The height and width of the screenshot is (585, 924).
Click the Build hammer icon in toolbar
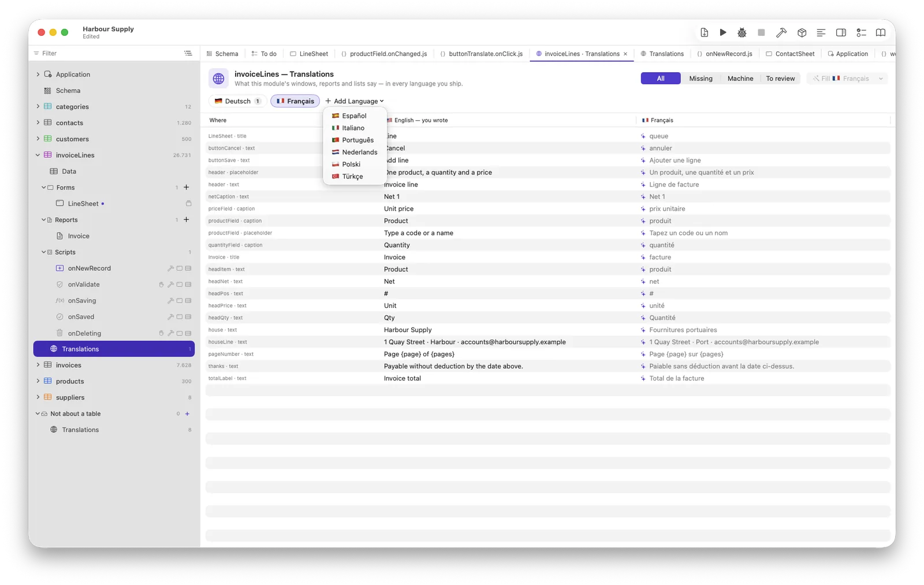pyautogui.click(x=781, y=32)
